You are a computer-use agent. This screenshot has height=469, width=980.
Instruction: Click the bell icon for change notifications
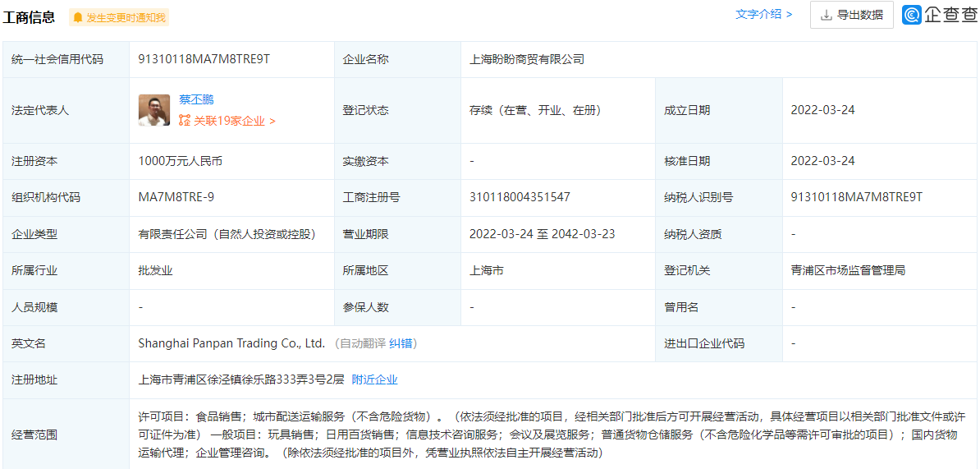pyautogui.click(x=78, y=17)
